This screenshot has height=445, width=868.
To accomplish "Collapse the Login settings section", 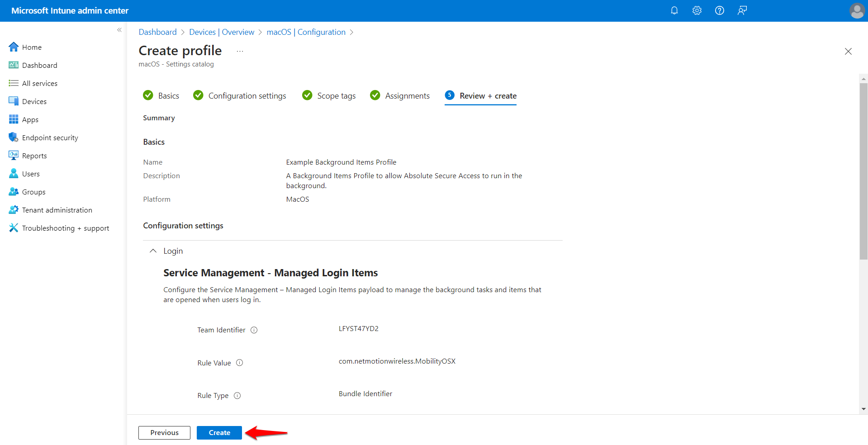I will tap(153, 251).
